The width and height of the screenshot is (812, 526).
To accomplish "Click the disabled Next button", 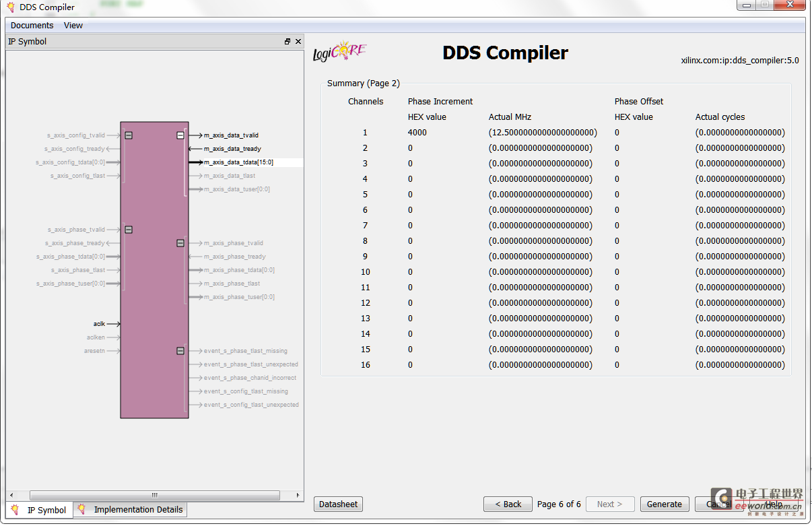I will pos(610,504).
